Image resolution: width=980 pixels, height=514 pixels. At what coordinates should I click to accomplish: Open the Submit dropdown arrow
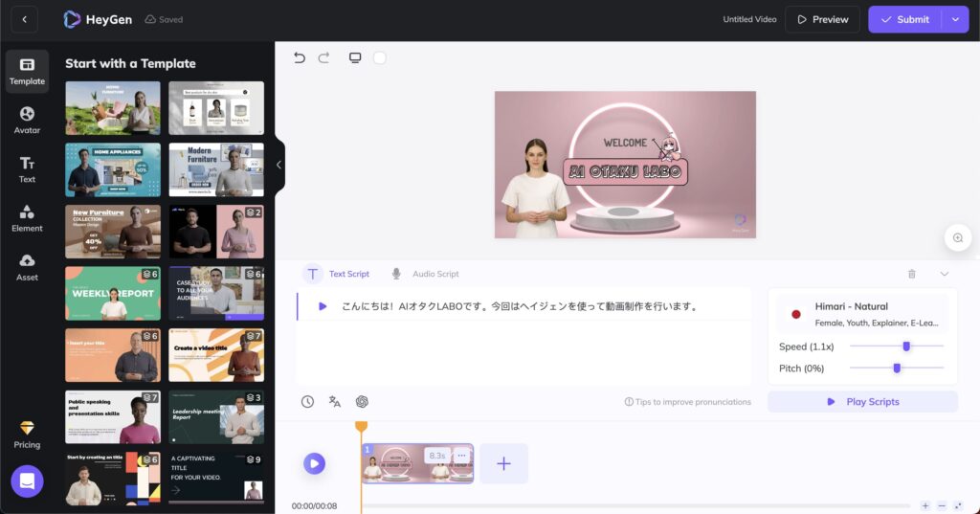956,19
